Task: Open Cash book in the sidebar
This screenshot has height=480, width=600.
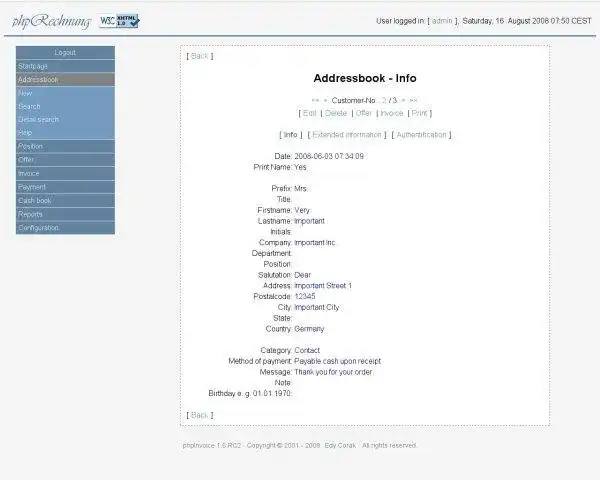Action: 65,201
